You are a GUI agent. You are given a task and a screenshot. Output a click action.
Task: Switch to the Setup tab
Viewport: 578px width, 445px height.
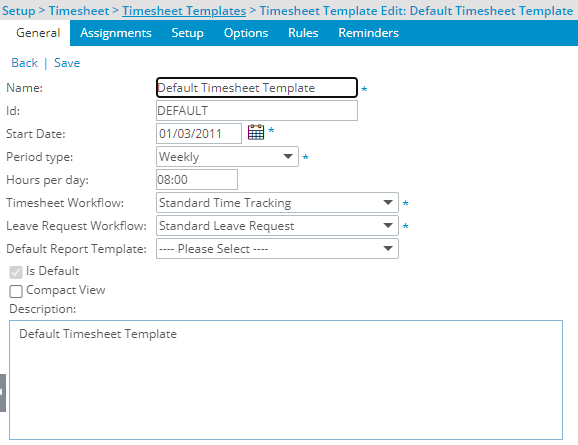[x=187, y=33]
